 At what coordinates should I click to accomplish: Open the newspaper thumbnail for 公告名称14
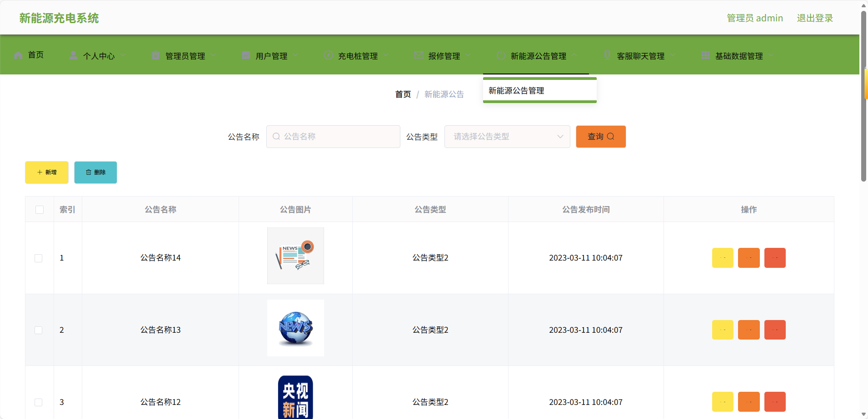pos(295,256)
